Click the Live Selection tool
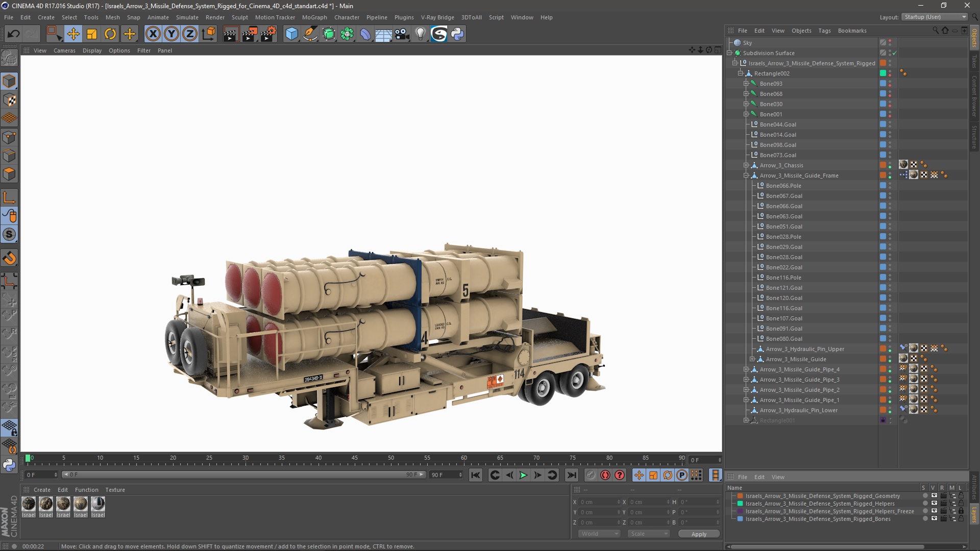 click(x=54, y=34)
